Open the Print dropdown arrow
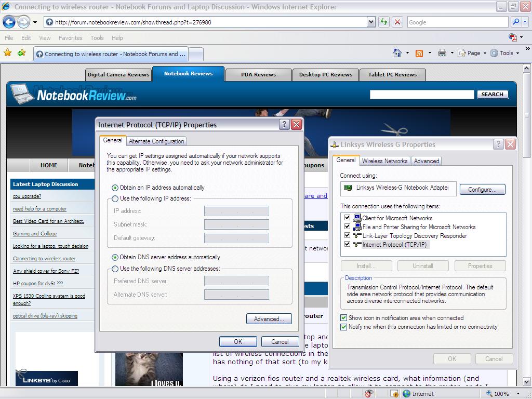 pos(452,53)
